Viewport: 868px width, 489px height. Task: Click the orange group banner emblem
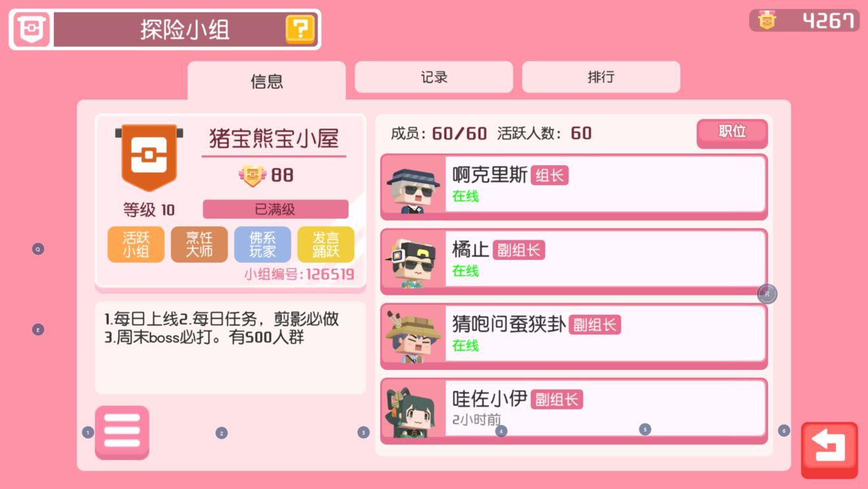click(x=149, y=157)
